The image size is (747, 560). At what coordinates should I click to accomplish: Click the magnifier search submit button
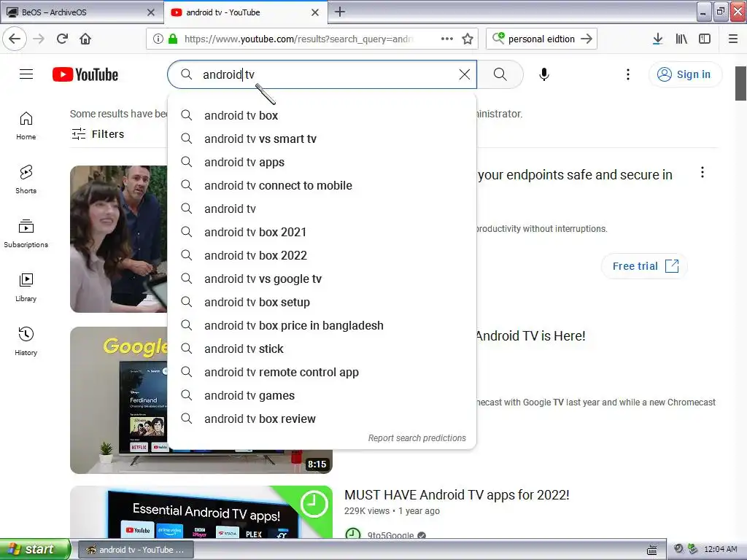[x=500, y=74]
